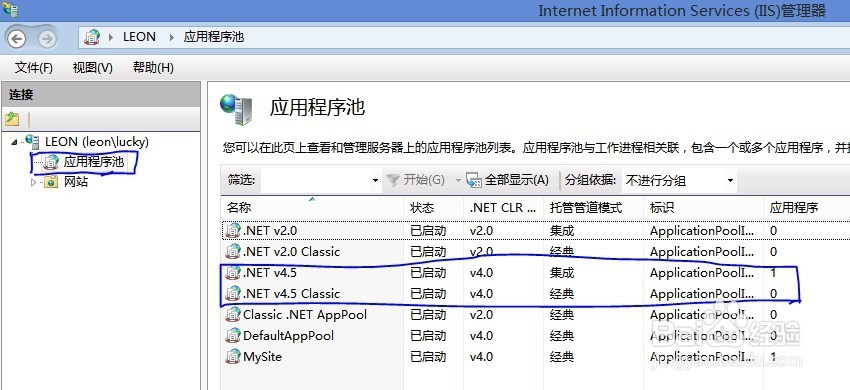Click the .NET v4.5 pool row icon
The image size is (850, 390).
coord(233,272)
